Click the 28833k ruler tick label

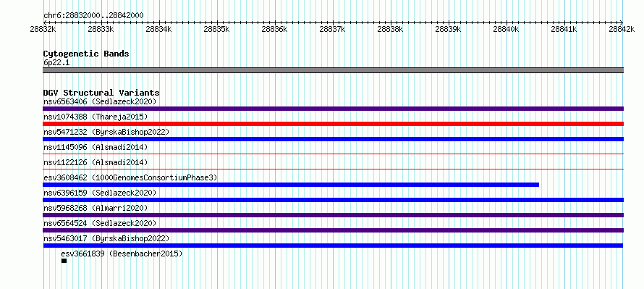(x=101, y=29)
